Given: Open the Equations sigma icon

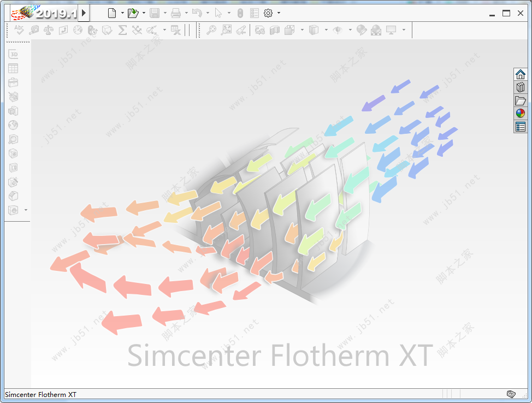Looking at the screenshot, I should 122,30.
